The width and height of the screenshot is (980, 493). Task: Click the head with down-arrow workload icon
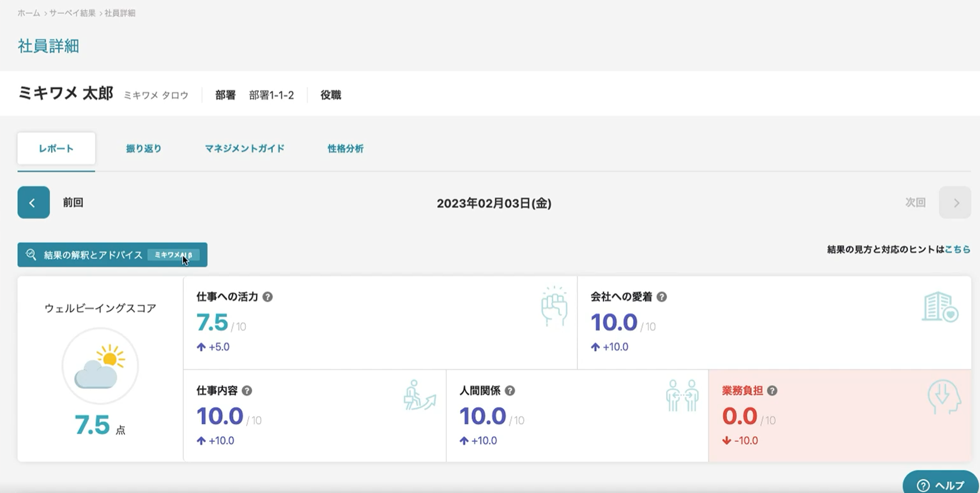(x=944, y=397)
